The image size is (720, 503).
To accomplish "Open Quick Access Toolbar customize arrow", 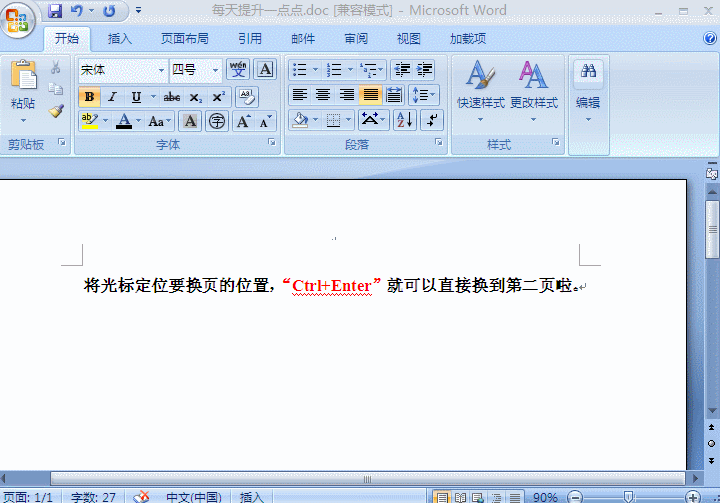I will coord(138,10).
